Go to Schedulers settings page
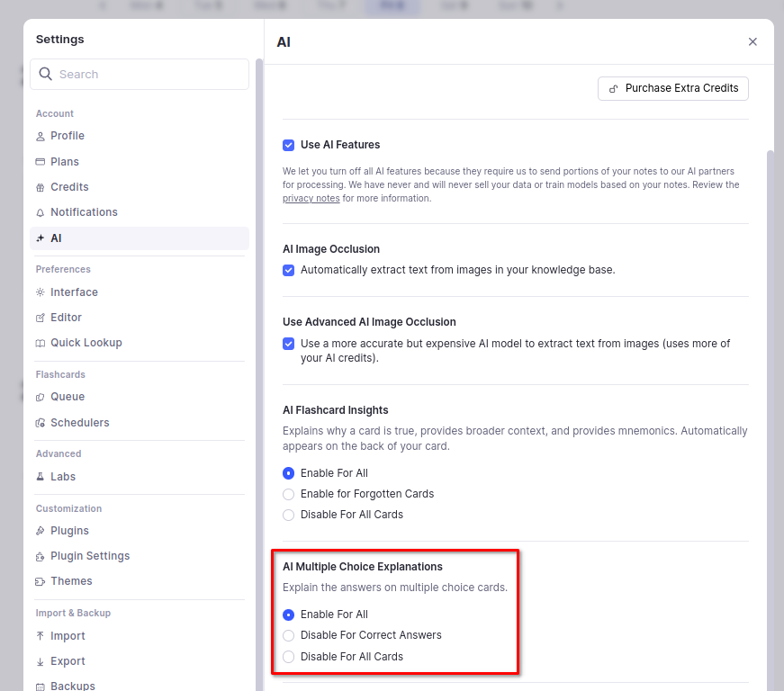Image resolution: width=784 pixels, height=691 pixels. pyautogui.click(x=79, y=423)
